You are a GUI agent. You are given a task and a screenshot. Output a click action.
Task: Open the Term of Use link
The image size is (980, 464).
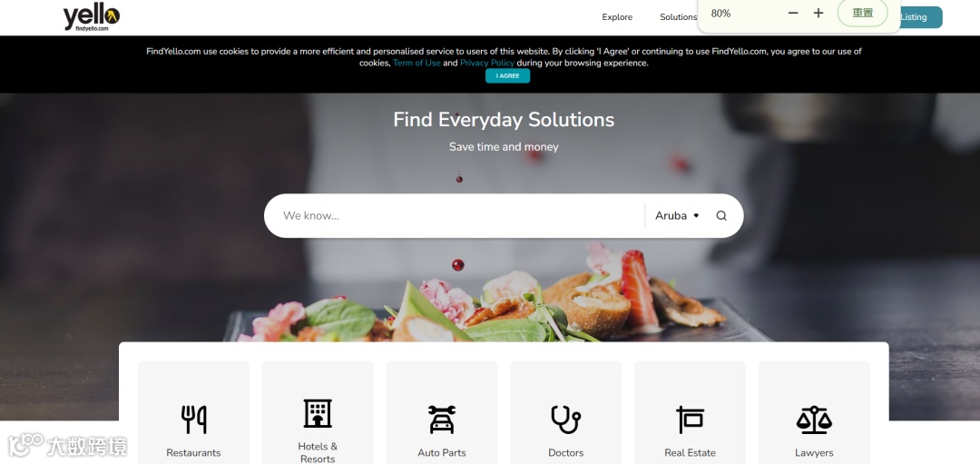[x=416, y=64]
